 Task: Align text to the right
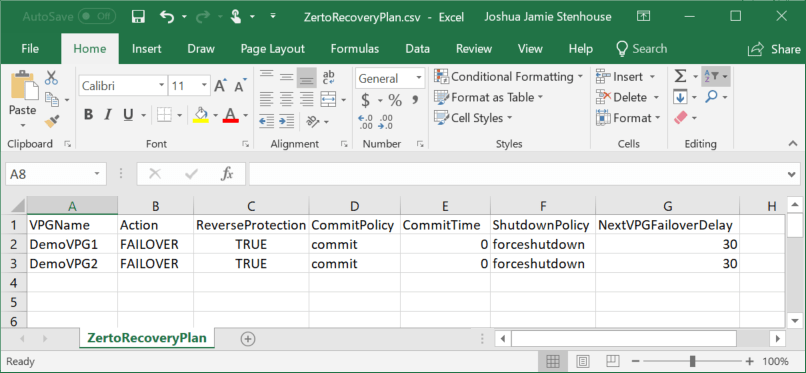point(307,99)
